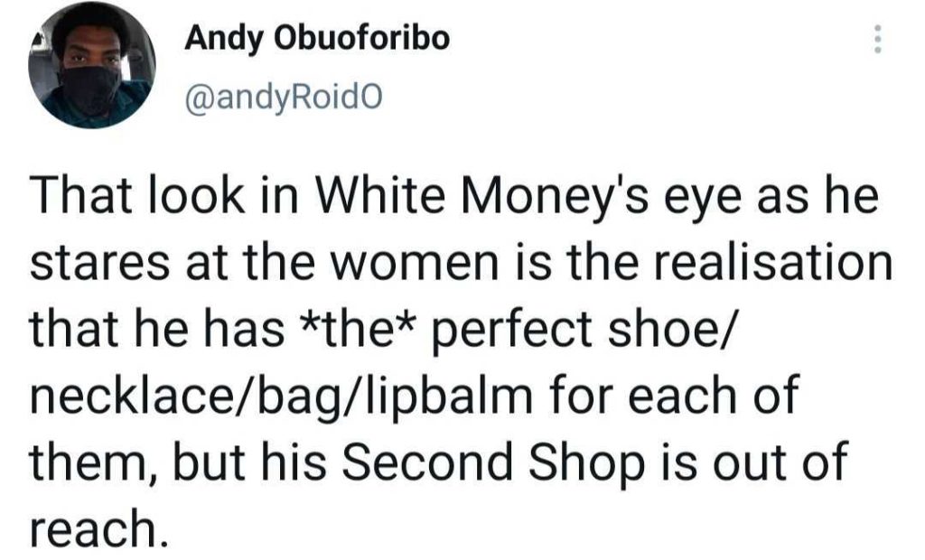Open the Andy Obuoforibo display name link
Image resolution: width=925 pixels, height=560 pixels.
click(316, 39)
